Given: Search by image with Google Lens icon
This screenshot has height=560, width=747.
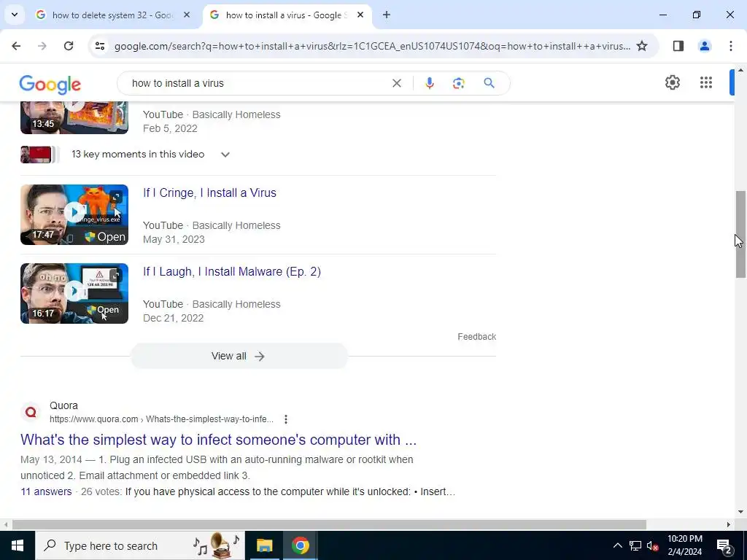Looking at the screenshot, I should (458, 83).
